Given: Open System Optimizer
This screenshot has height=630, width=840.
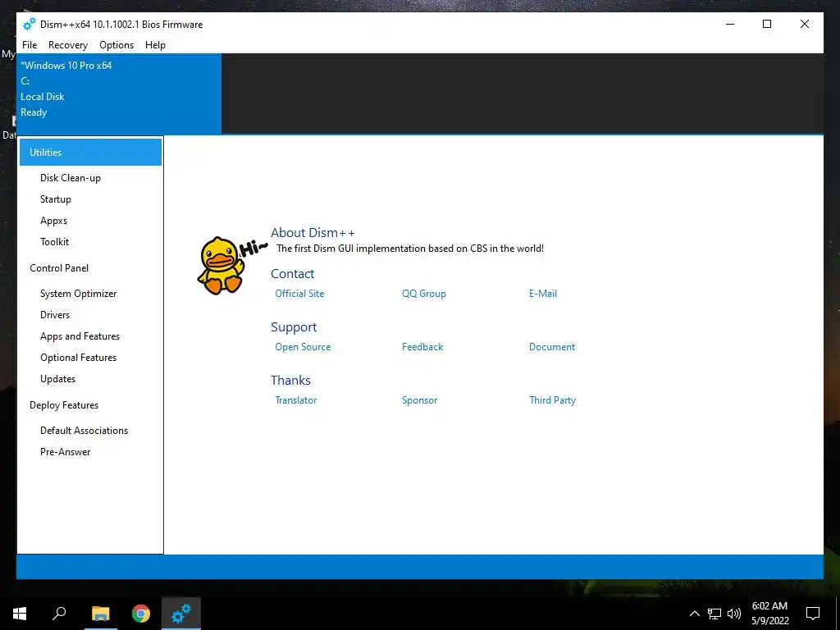Looking at the screenshot, I should click(x=78, y=294).
